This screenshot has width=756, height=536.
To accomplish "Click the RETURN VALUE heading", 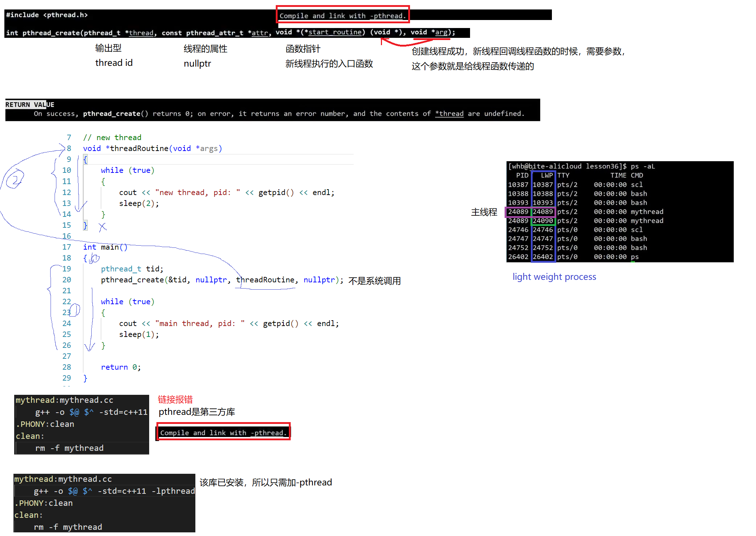I will (29, 104).
